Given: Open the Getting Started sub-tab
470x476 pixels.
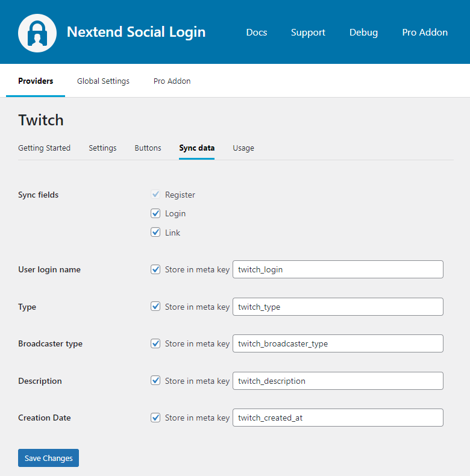Looking at the screenshot, I should (44, 148).
